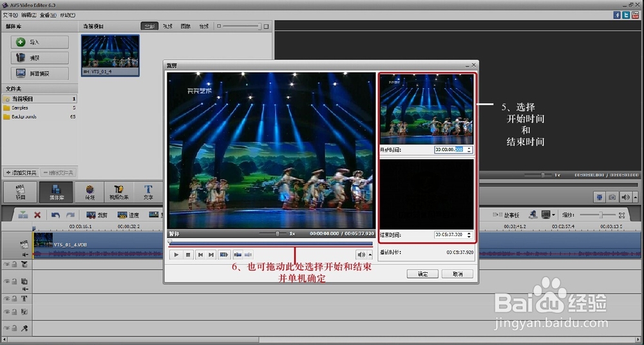Click the blue fullscreen preview icon
The image size is (644, 345).
600,197
